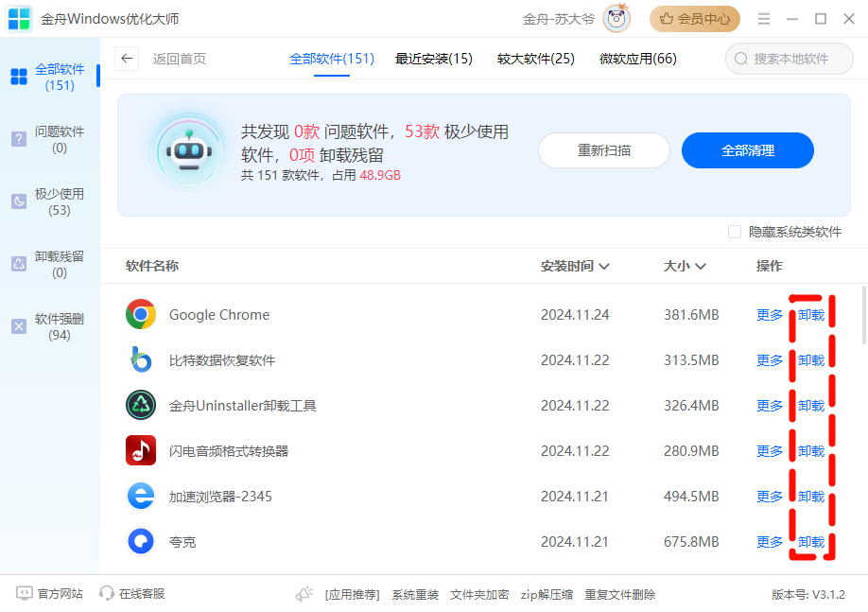
Task: Click 卸载 for 比特数据恢复软件
Action: click(x=811, y=360)
